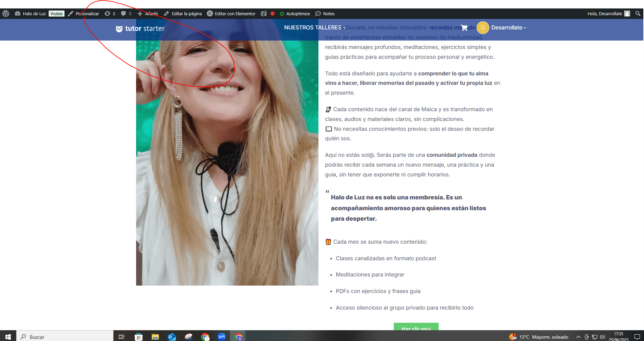Open first Chrome icon on the taskbar

(x=205, y=337)
